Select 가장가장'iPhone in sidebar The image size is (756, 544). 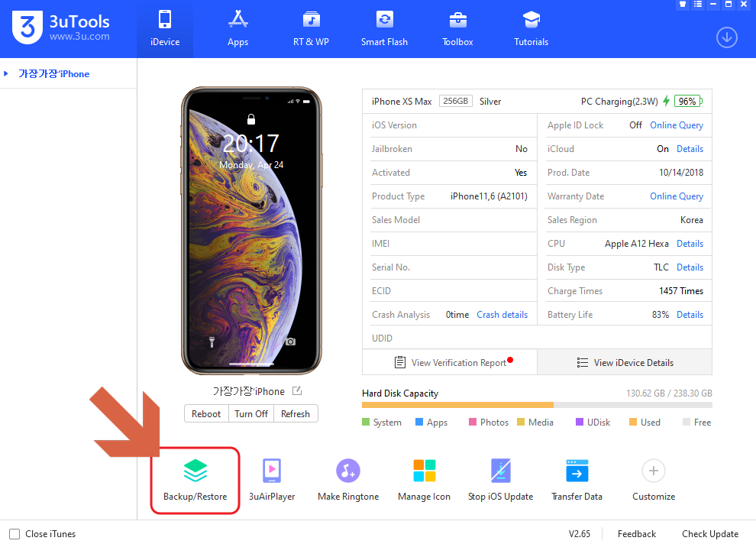click(54, 74)
